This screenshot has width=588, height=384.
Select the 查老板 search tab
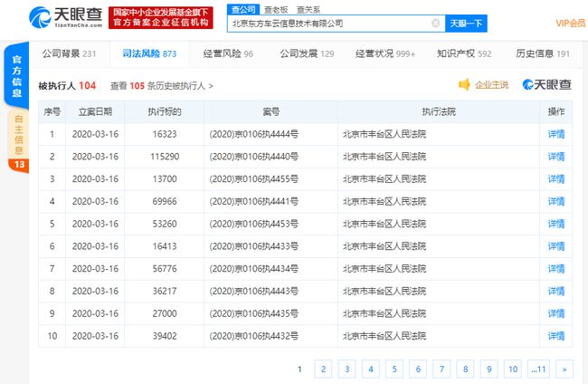(276, 10)
